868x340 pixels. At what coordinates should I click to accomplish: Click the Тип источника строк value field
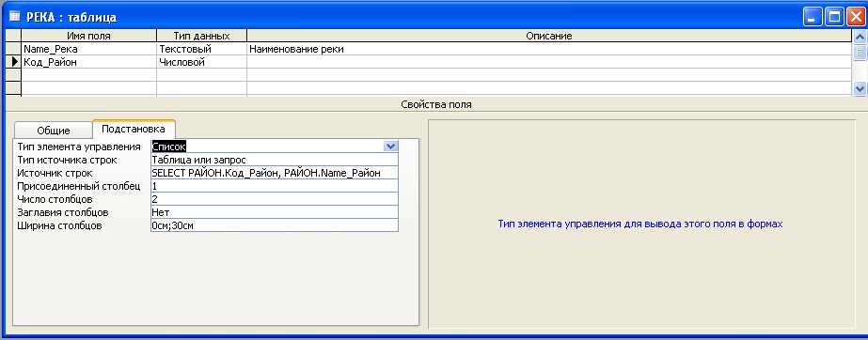(274, 160)
